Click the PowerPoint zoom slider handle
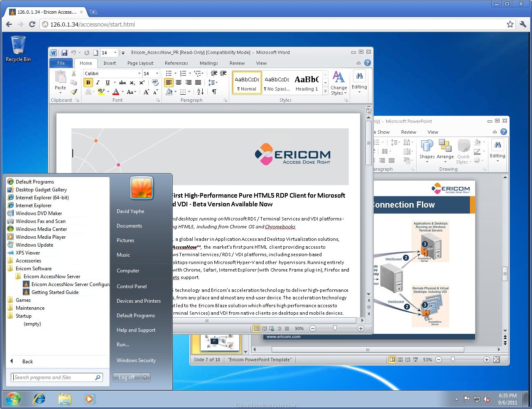Screen dimensions: 532x409 point(453,360)
